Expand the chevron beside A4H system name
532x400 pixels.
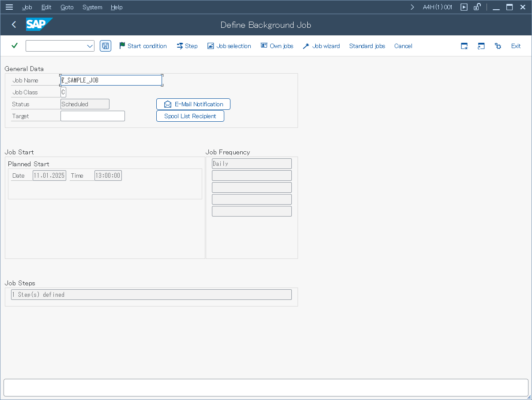[x=412, y=7]
